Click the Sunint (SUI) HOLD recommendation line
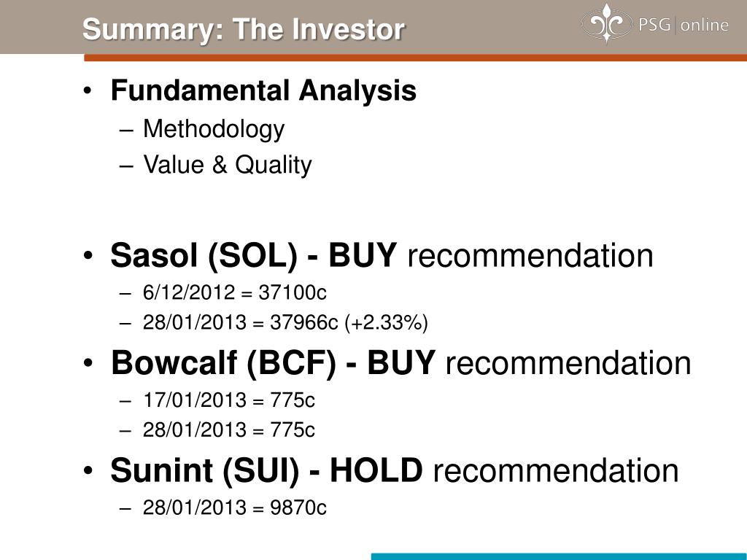This screenshot has width=747, height=560. pyautogui.click(x=395, y=470)
